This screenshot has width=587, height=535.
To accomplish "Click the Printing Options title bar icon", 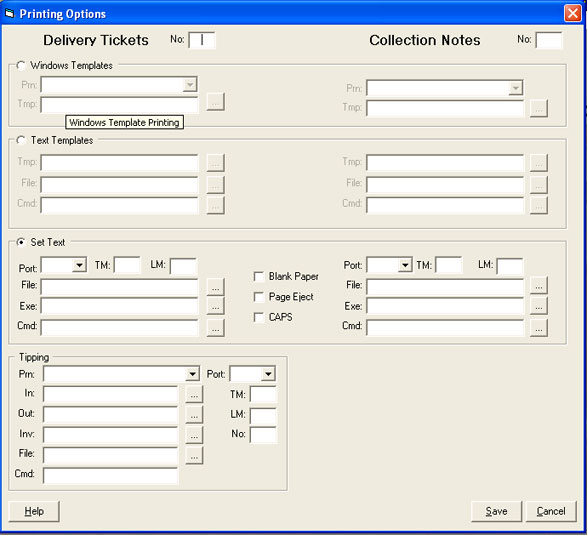I will point(9,13).
